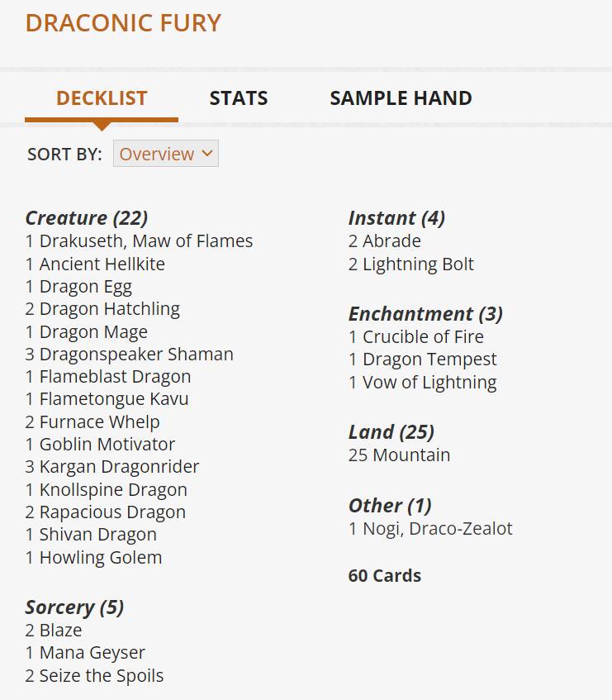Open the Lightning Bolt card link

[418, 264]
